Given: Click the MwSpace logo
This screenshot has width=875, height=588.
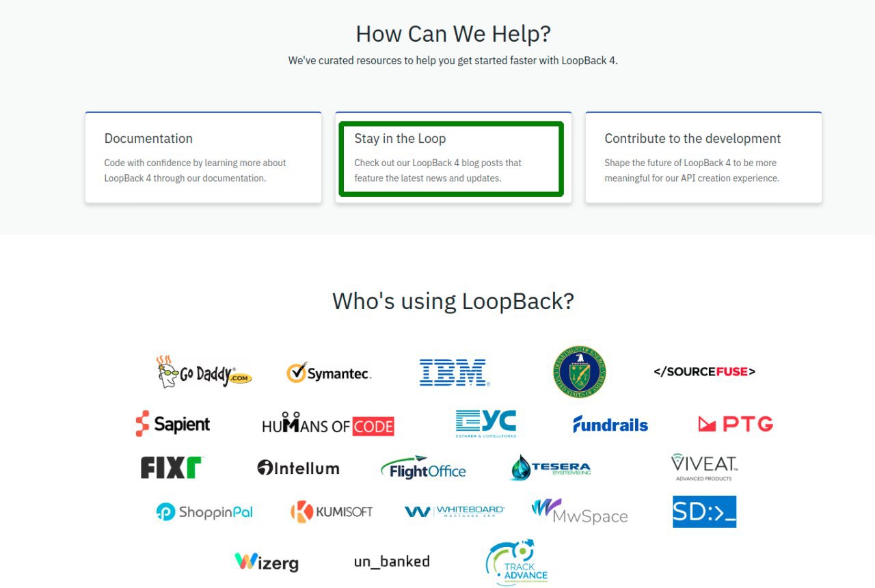Looking at the screenshot, I should tap(580, 511).
